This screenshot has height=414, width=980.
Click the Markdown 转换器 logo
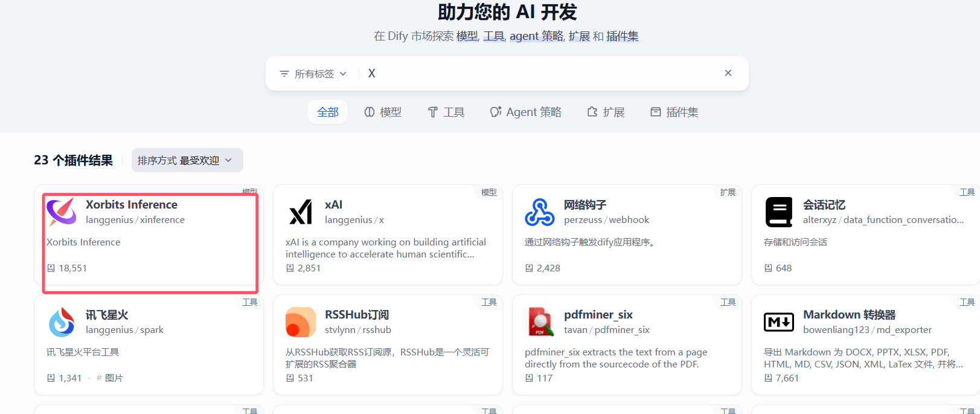point(779,322)
